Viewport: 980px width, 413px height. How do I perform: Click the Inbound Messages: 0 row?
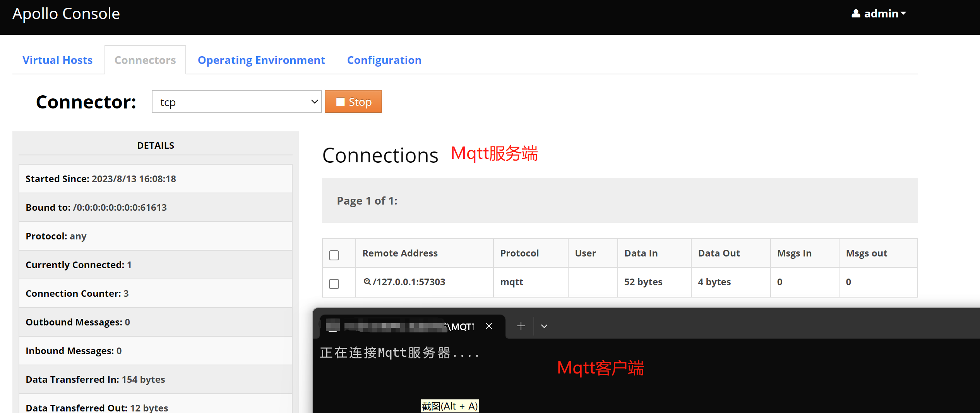click(x=156, y=351)
